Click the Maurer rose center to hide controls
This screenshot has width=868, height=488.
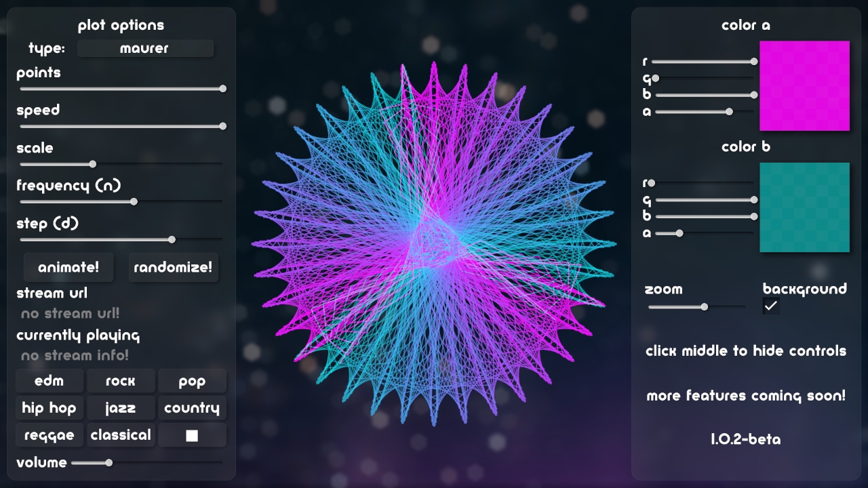[x=434, y=244]
